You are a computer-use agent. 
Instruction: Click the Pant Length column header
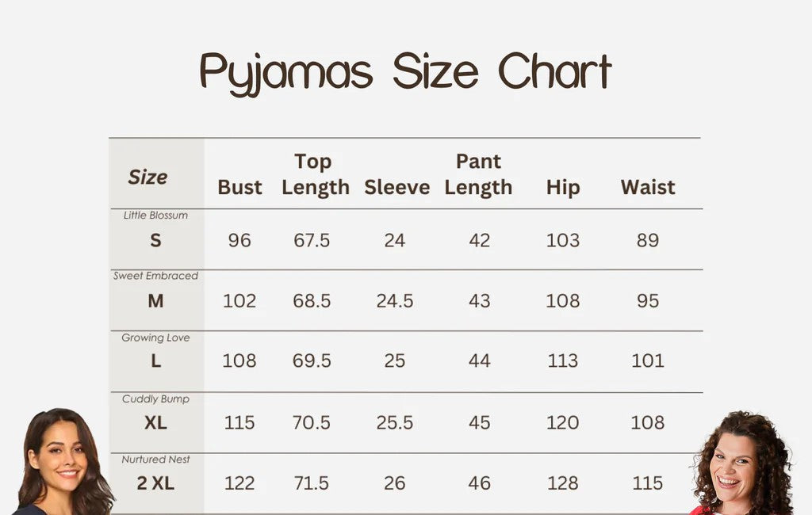click(x=478, y=174)
